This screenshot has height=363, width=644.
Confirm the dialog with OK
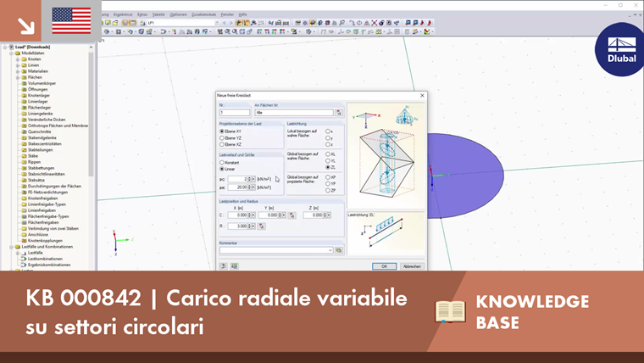click(x=385, y=266)
